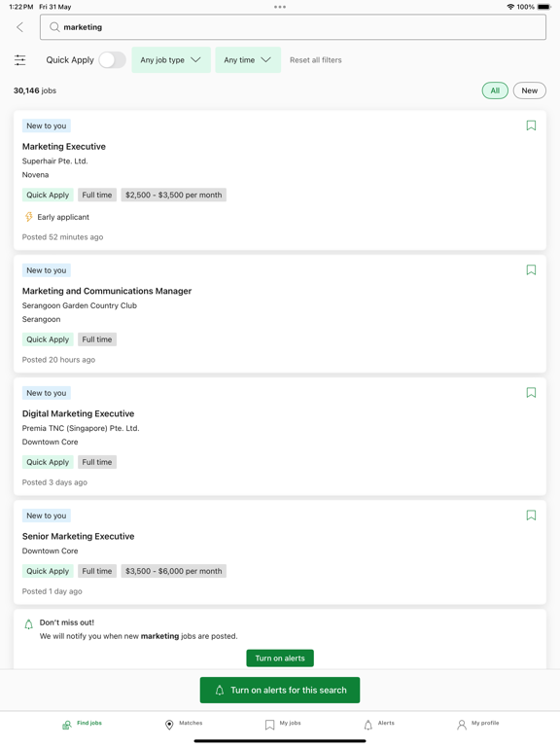Click the Turn on alerts button

(x=280, y=658)
